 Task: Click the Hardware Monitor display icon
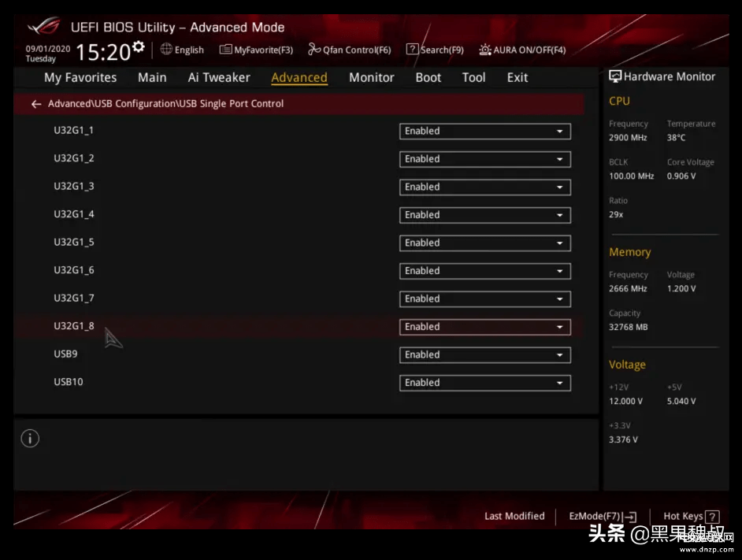614,76
